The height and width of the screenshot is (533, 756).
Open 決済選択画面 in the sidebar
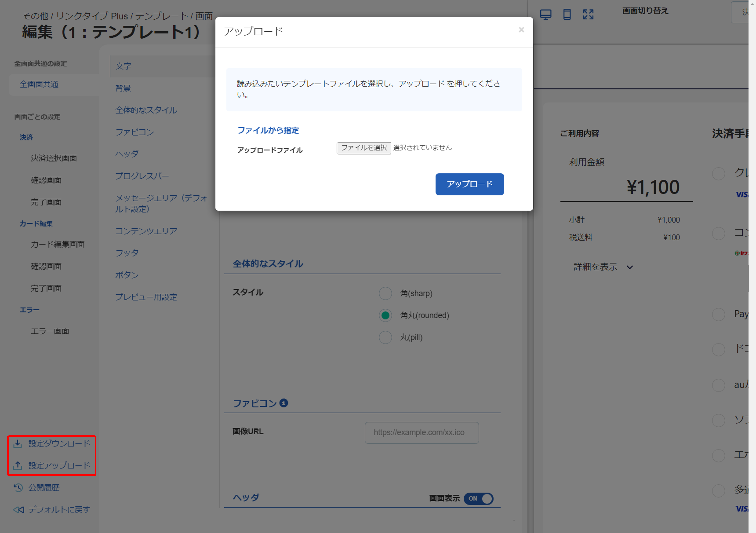click(54, 158)
